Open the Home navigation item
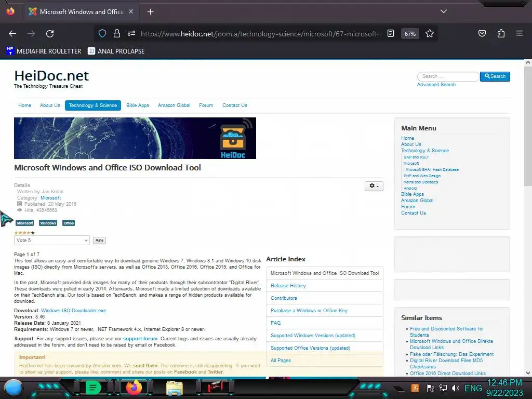The width and height of the screenshot is (532, 399). coord(25,105)
